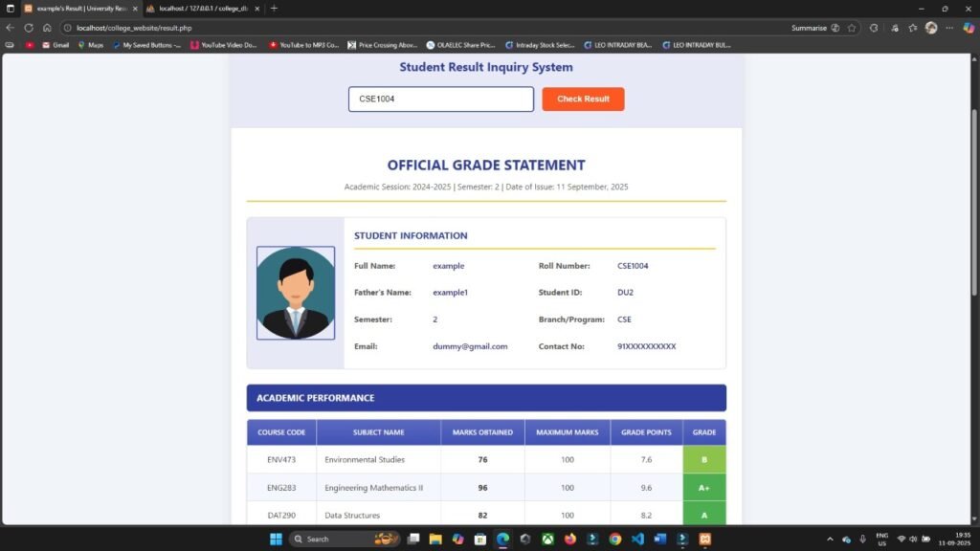The height and width of the screenshot is (551, 980).
Task: Open the hidden icons tray chevron
Action: pos(832,539)
